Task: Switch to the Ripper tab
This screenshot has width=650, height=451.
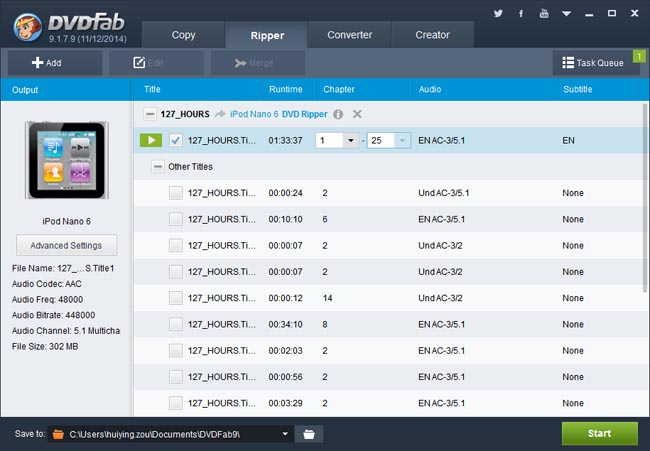Action: (267, 35)
